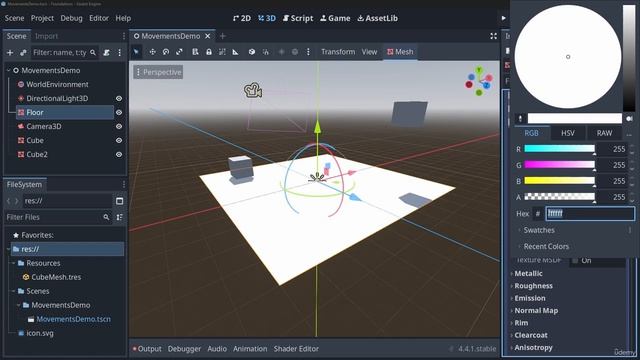Expand the Emission property group
640x360 pixels.
click(529, 298)
